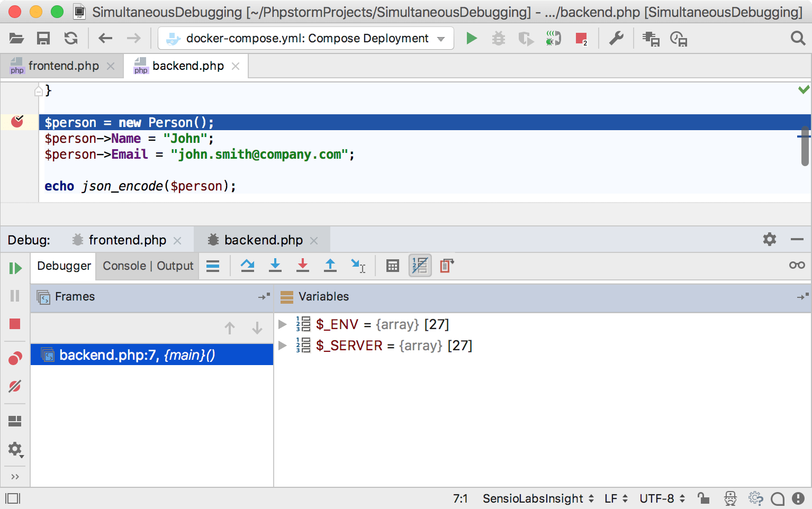Screen dimensions: 812x509
Task: Expand the $_ENV variable
Action: [x=282, y=324]
